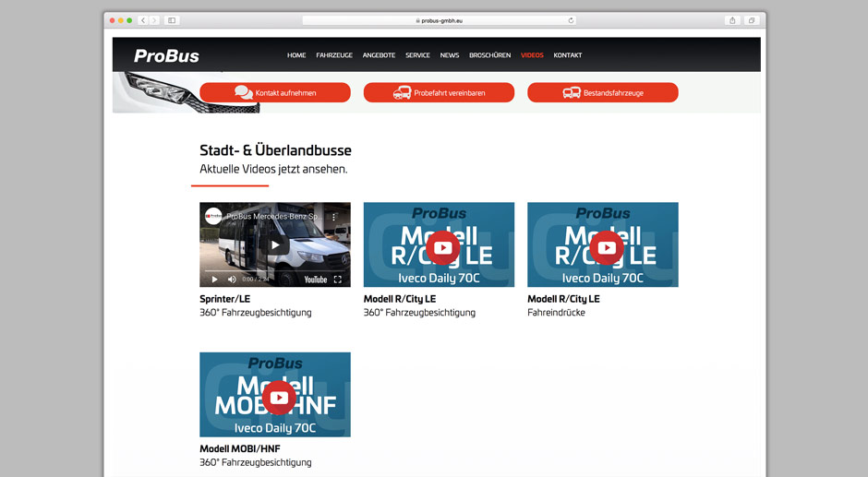Click the video title 'ProBus Mercedes-Benz Sp...'

click(272, 217)
